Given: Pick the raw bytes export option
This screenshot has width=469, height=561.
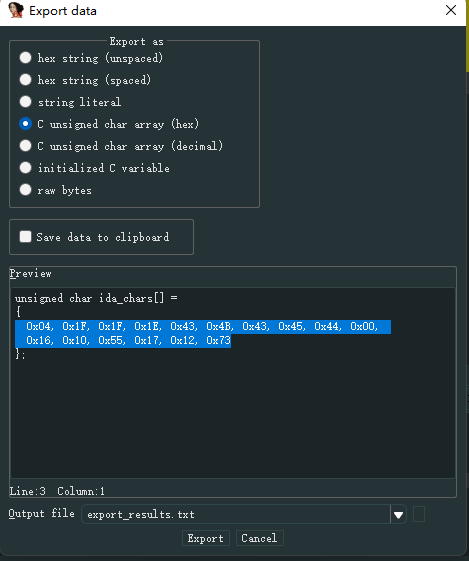Looking at the screenshot, I should pos(25,190).
